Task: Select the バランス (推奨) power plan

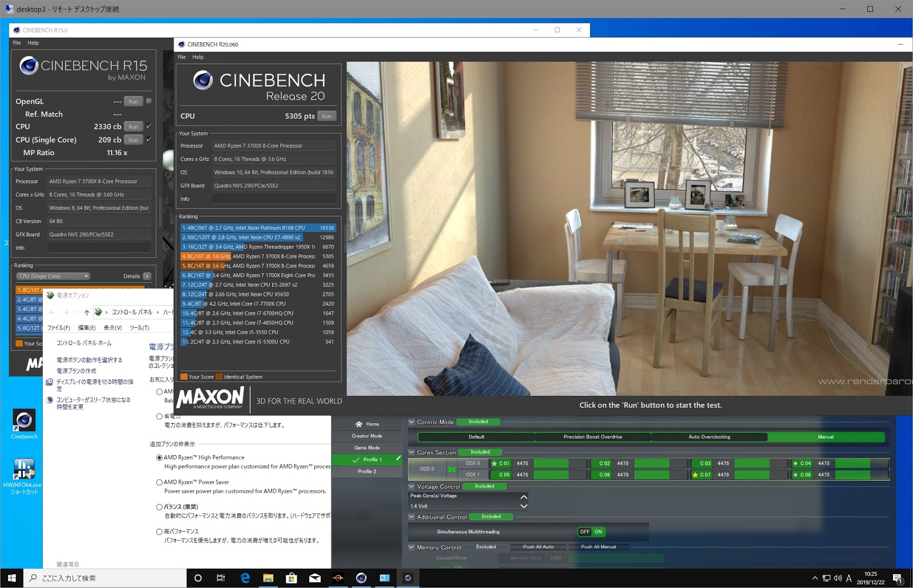Action: tap(159, 507)
